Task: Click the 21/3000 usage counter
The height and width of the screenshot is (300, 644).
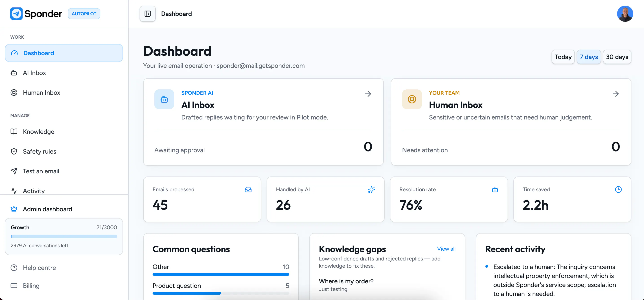Action: [107, 227]
